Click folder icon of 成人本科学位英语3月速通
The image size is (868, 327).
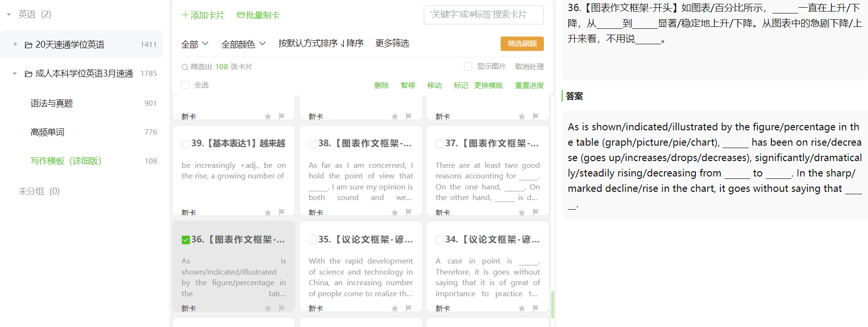29,74
